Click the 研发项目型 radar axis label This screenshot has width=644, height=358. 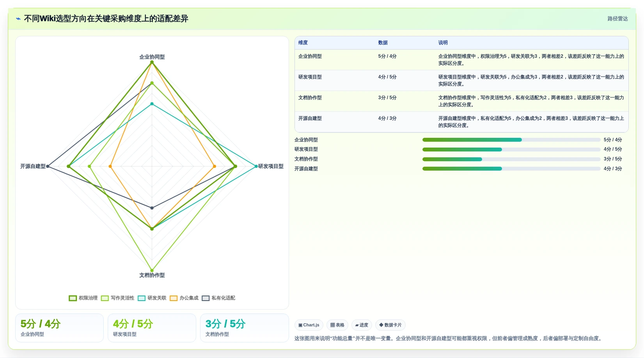tap(271, 166)
